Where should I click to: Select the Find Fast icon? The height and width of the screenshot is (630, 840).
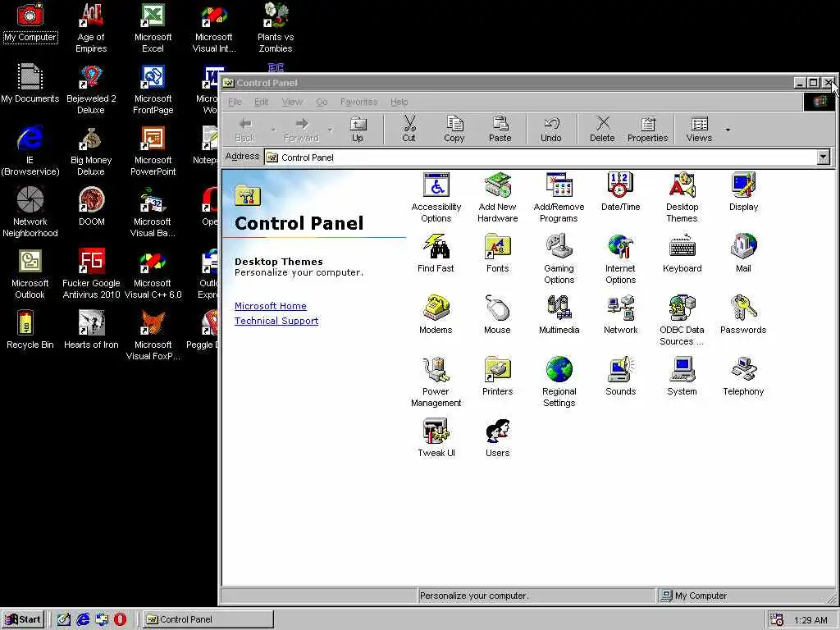(436, 253)
